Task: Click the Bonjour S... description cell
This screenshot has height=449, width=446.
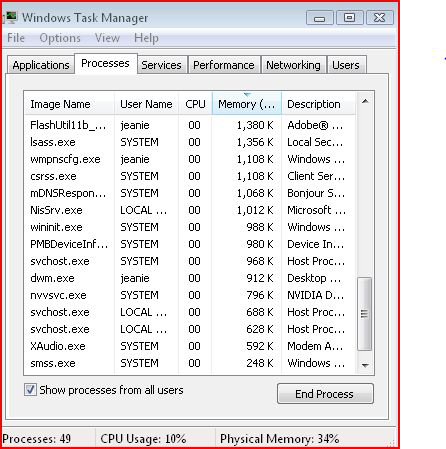Action: 316,193
